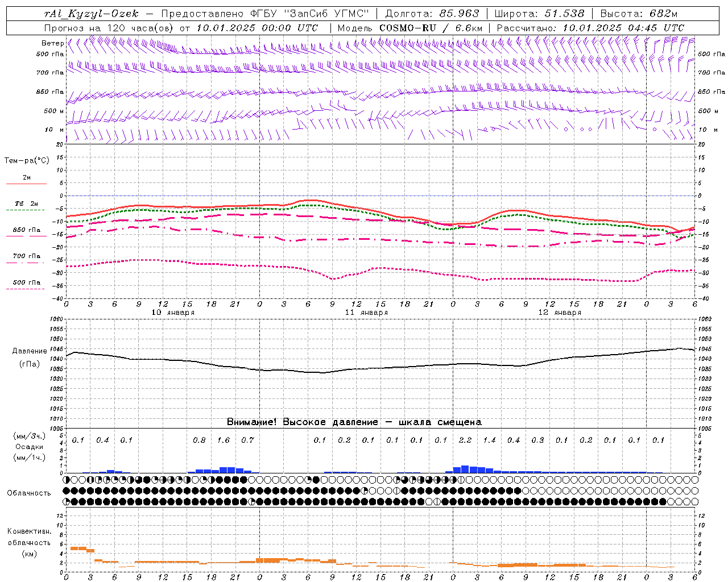The width and height of the screenshot is (728, 582).
Task: Select the elevation text Высота: 682м
Action: pos(639,14)
